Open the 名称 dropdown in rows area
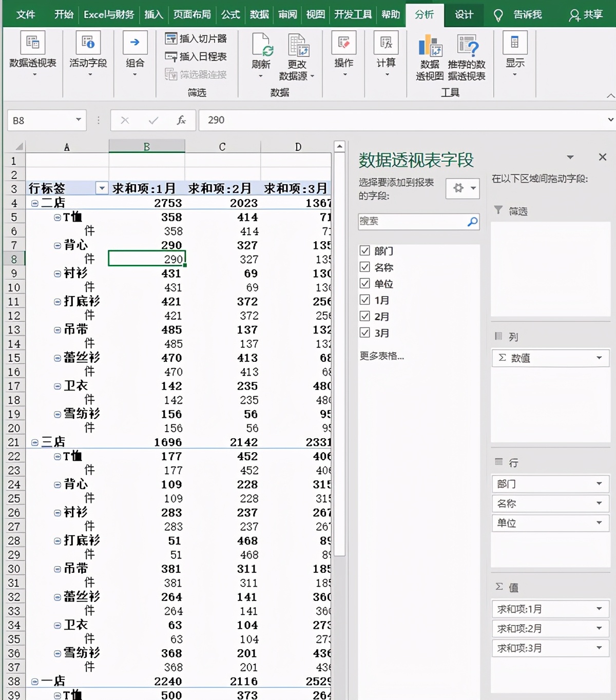 (599, 503)
